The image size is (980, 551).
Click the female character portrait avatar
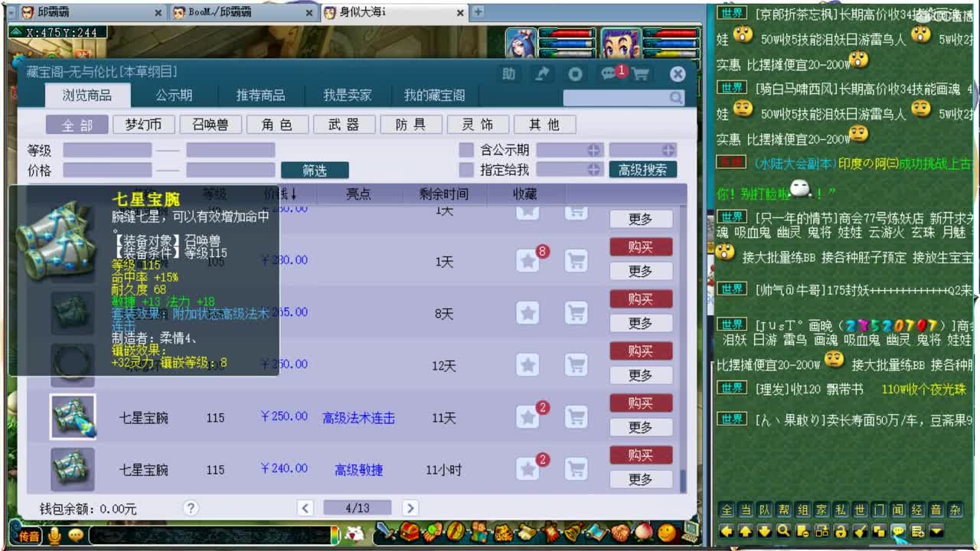[521, 43]
